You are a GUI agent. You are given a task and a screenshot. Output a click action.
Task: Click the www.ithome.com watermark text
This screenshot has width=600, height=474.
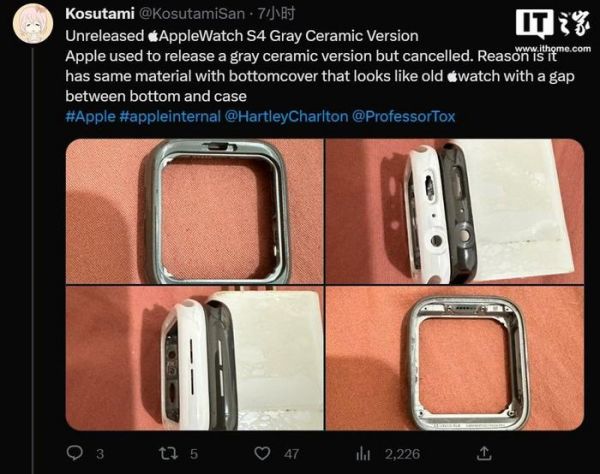pyautogui.click(x=553, y=49)
